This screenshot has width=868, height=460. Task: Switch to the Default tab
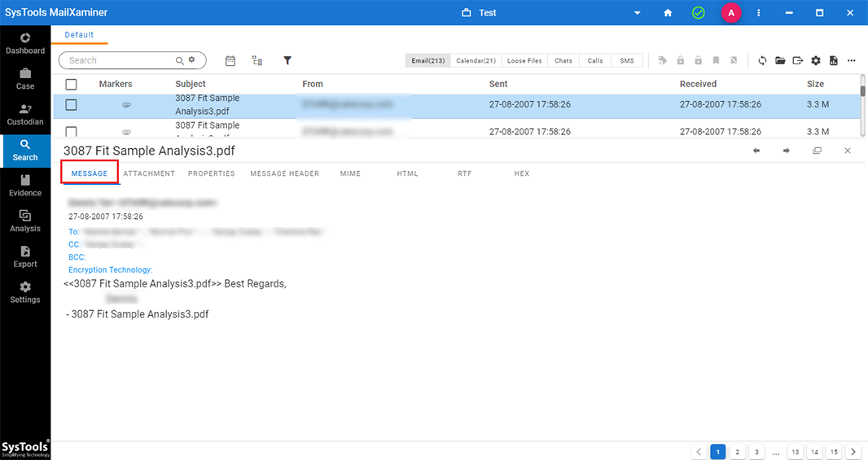click(x=79, y=35)
